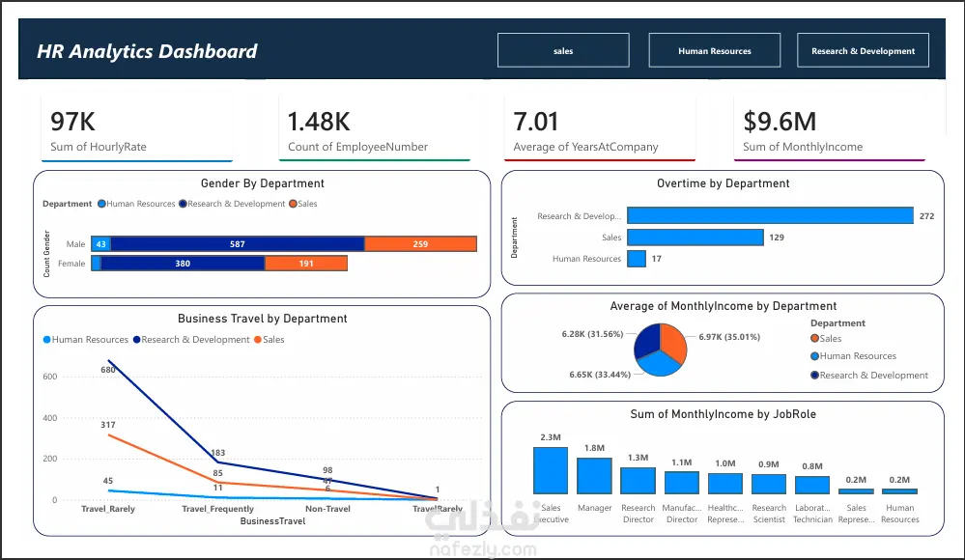Select the Human Resources filter button

tap(715, 50)
